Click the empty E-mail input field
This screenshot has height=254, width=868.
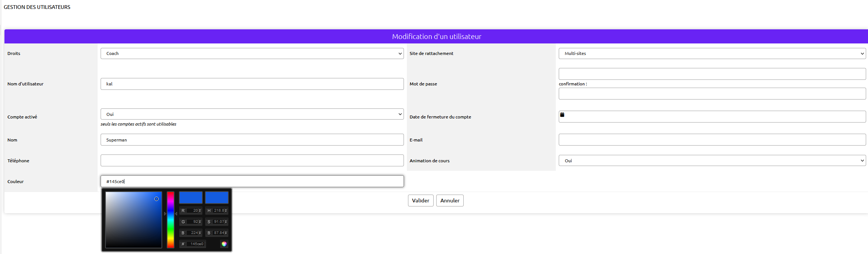pos(712,140)
